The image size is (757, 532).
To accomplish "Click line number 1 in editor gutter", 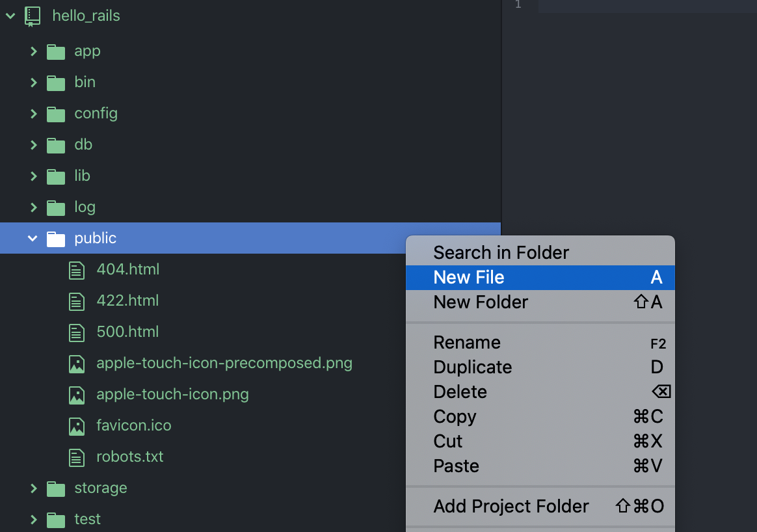I will (x=518, y=5).
